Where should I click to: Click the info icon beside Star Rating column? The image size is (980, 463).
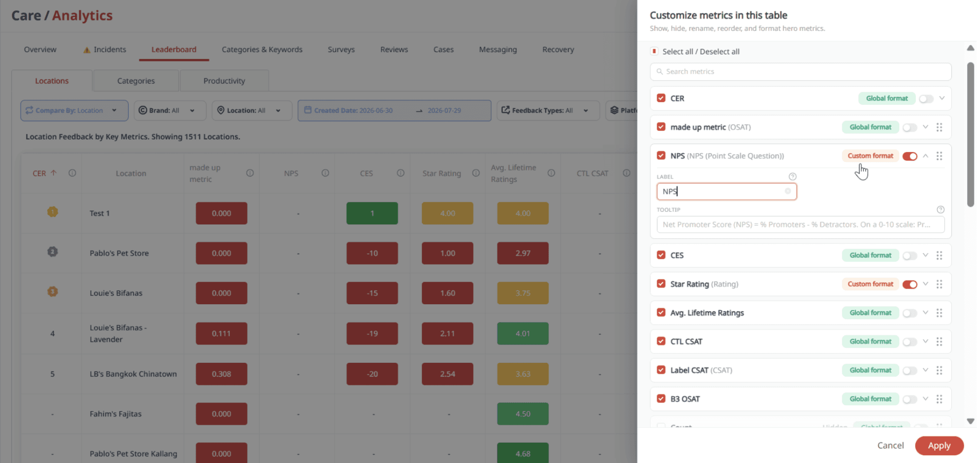pyautogui.click(x=476, y=173)
